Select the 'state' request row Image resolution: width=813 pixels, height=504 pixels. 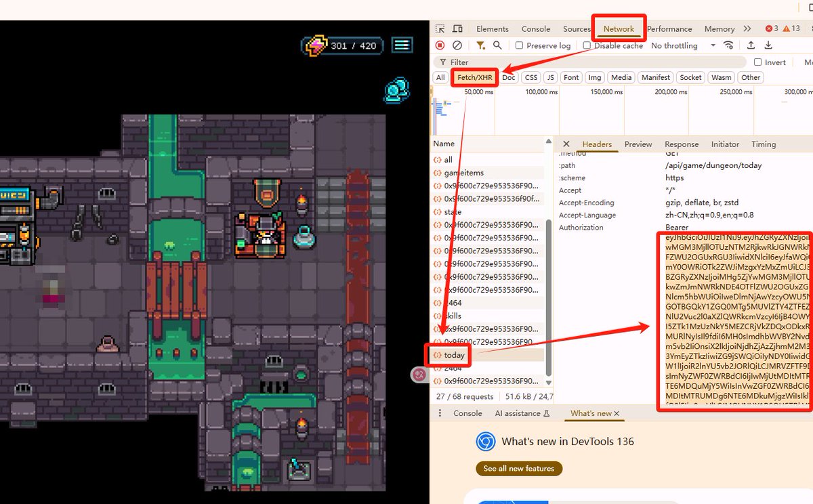[x=488, y=212]
